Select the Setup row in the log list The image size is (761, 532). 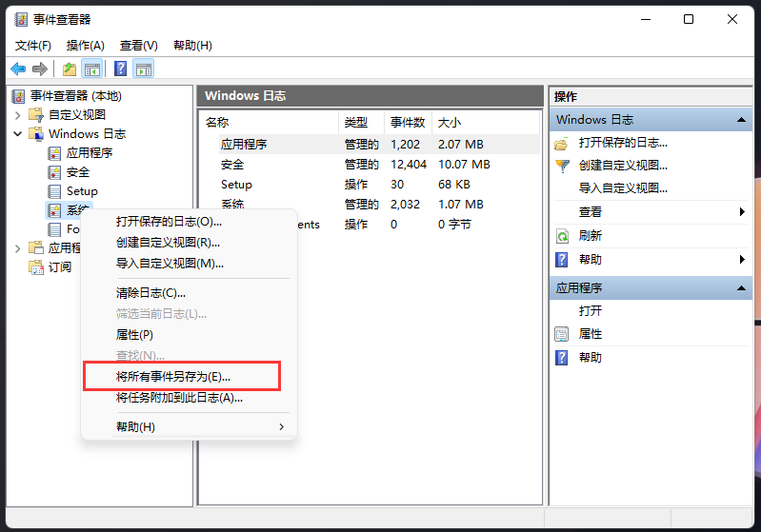(x=236, y=185)
